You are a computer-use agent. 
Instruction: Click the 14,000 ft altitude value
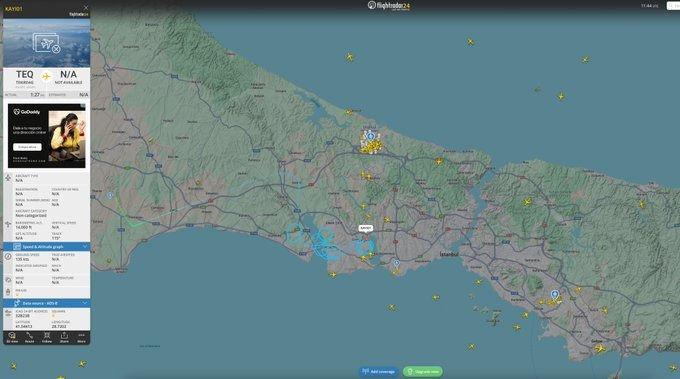pos(23,227)
